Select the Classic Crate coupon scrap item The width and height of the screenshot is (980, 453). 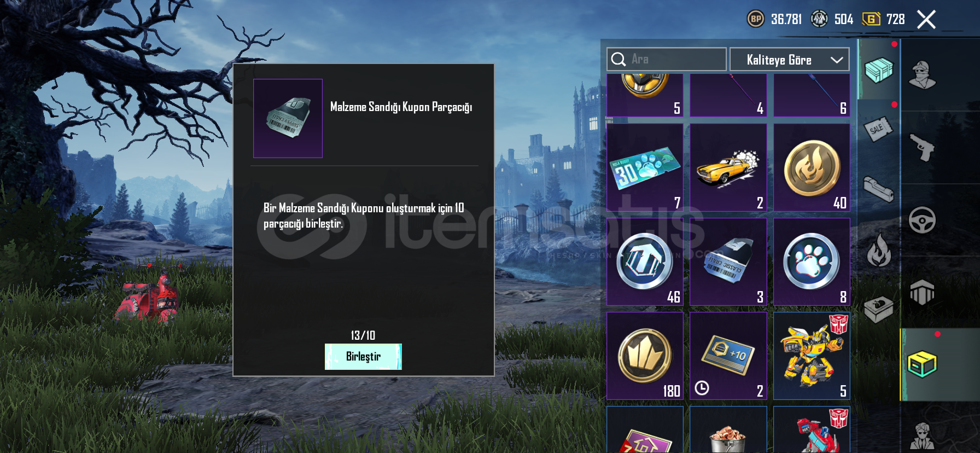[x=728, y=262]
